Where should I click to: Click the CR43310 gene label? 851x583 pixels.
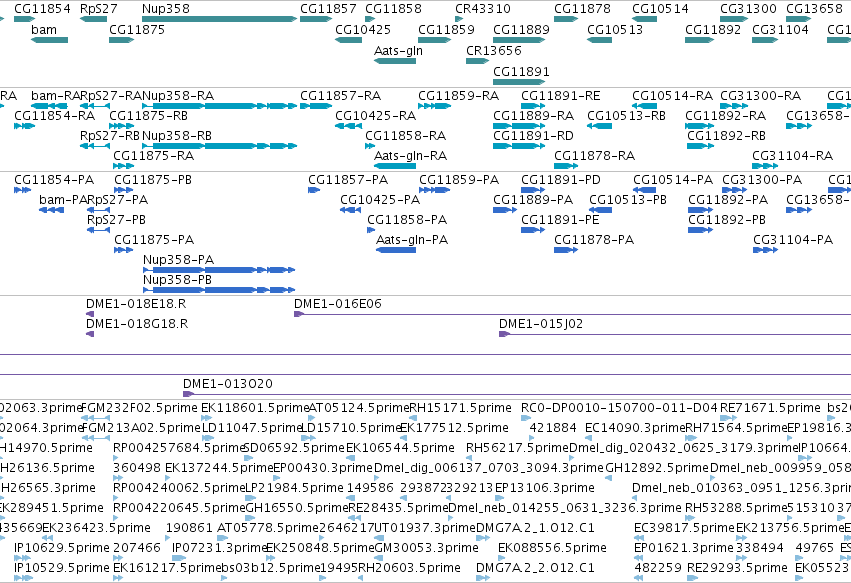click(482, 9)
